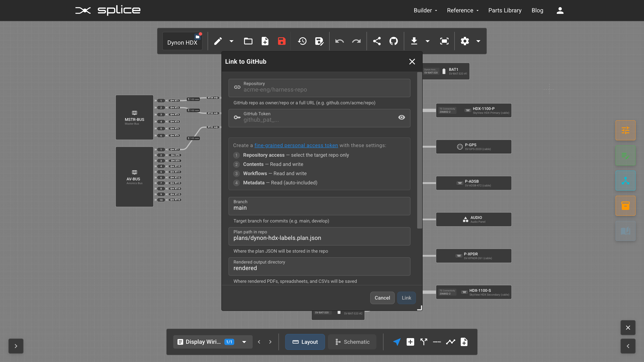Select the HDX-1100-P node
The width and height of the screenshot is (644, 362).
tap(474, 110)
